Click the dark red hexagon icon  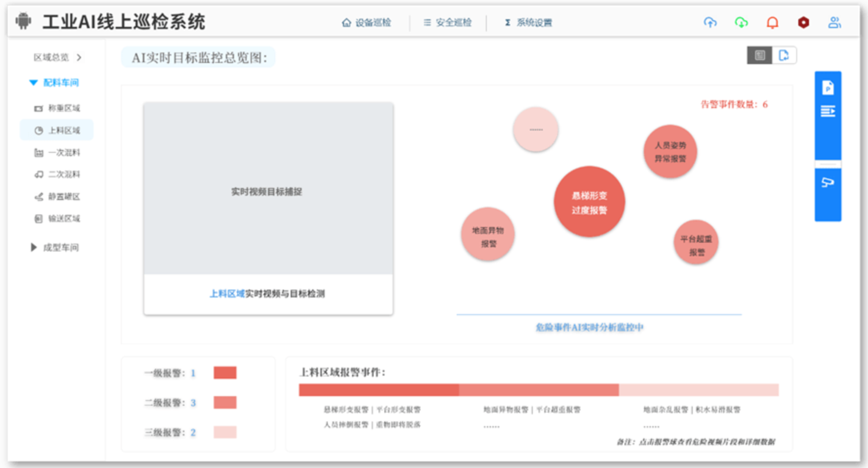coord(804,23)
